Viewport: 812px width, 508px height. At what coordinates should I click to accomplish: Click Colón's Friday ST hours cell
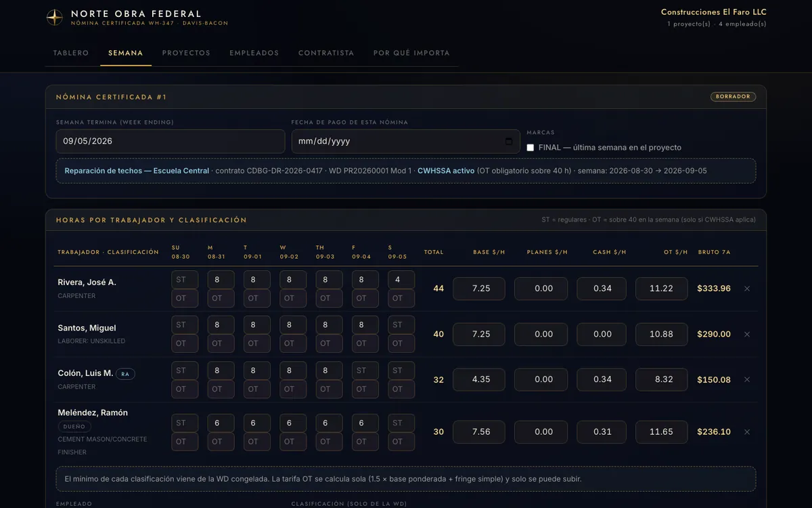(365, 371)
